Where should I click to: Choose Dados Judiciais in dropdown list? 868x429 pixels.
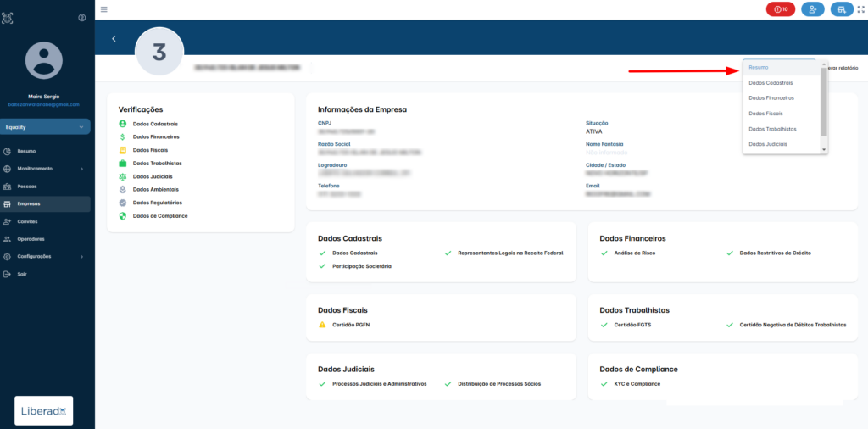(x=782, y=144)
